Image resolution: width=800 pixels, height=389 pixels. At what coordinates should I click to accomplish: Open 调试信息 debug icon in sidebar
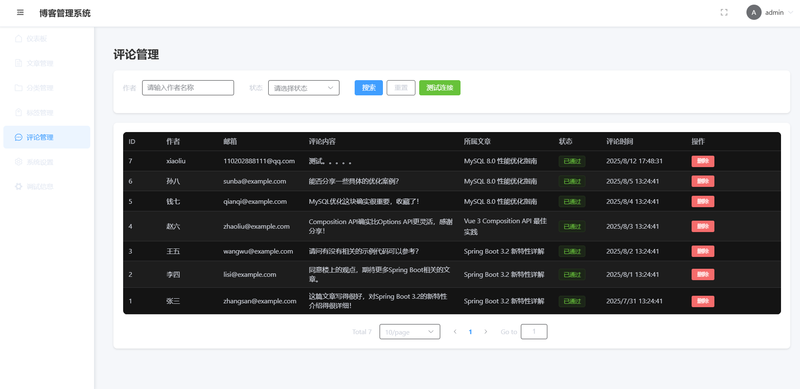click(18, 187)
